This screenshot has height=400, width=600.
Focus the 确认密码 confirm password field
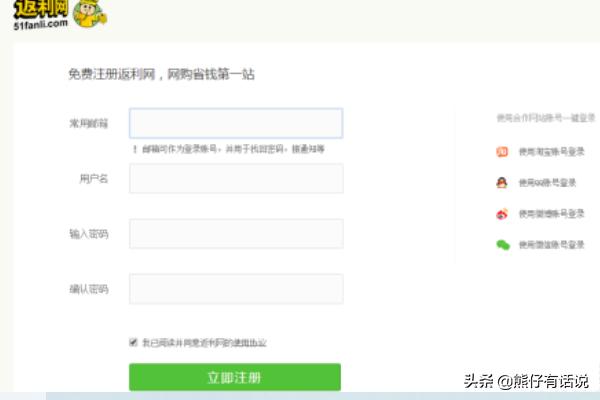pyautogui.click(x=236, y=289)
